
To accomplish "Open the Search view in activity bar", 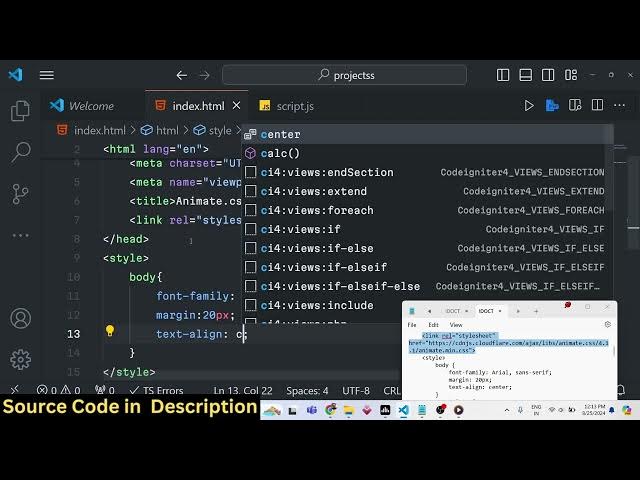I will pyautogui.click(x=20, y=152).
